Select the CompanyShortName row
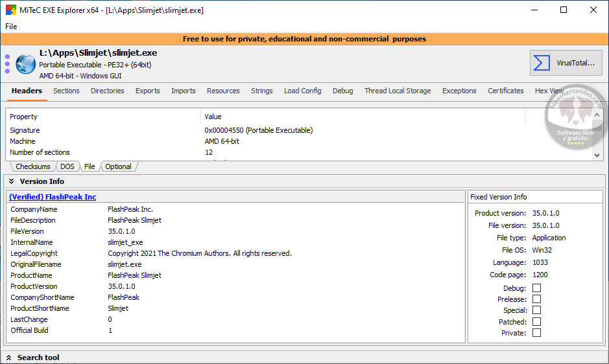 point(236,297)
